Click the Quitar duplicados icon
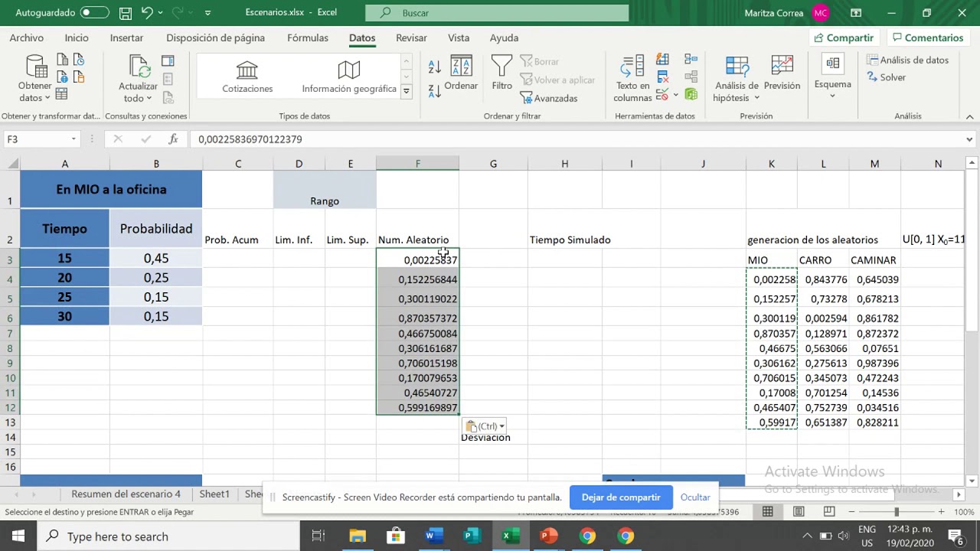Screen dimensions: 980x551 pyautogui.click(x=663, y=77)
